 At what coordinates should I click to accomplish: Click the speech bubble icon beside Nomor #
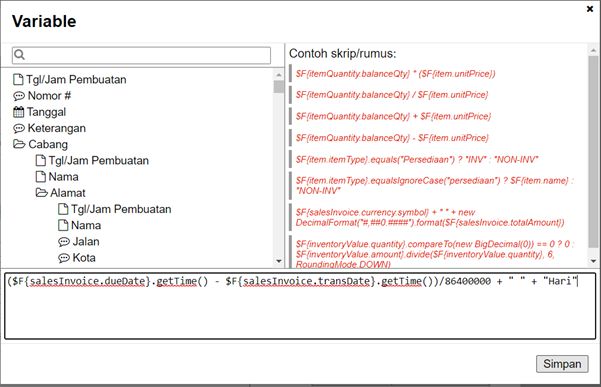(x=19, y=96)
